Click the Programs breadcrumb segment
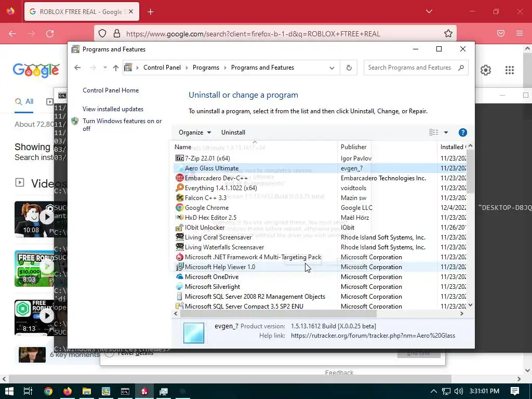The width and height of the screenshot is (532, 399). pyautogui.click(x=206, y=68)
